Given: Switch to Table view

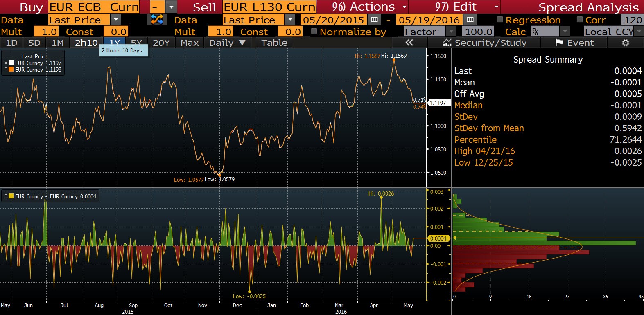Looking at the screenshot, I should pyautogui.click(x=274, y=43).
